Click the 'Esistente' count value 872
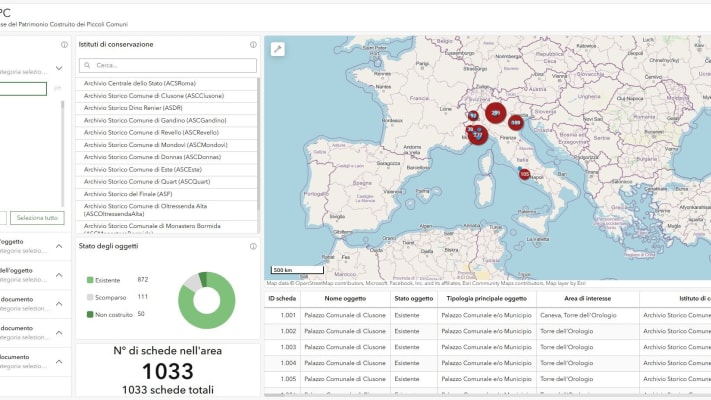 point(143,280)
